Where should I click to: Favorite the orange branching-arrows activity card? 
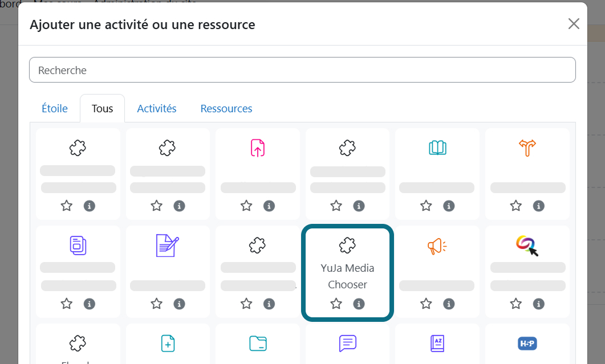pyautogui.click(x=516, y=206)
